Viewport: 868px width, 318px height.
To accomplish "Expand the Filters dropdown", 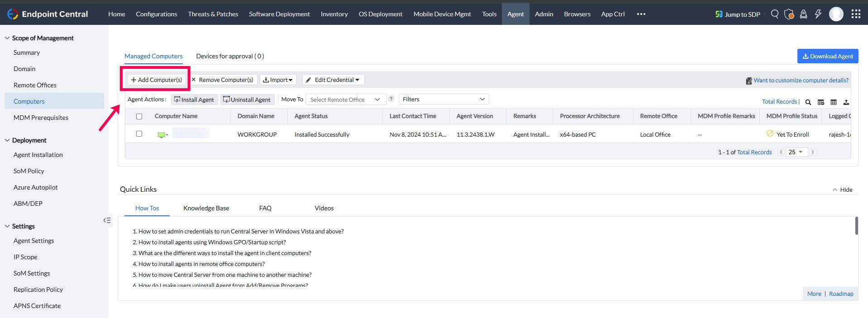I will (x=444, y=99).
